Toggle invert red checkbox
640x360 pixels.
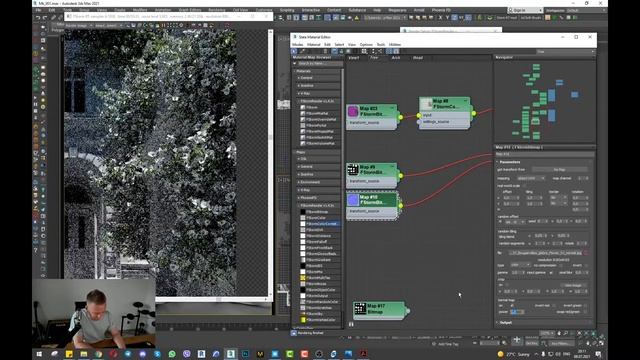coord(554,305)
